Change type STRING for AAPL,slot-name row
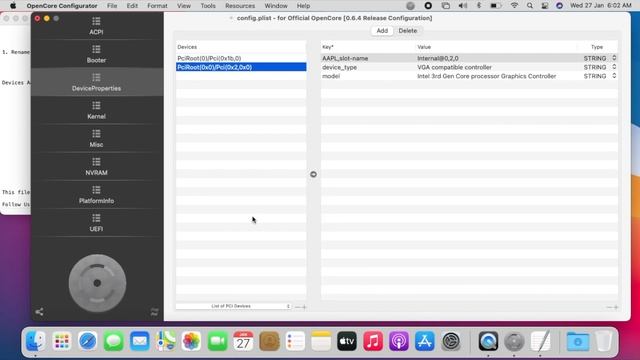 [x=600, y=58]
